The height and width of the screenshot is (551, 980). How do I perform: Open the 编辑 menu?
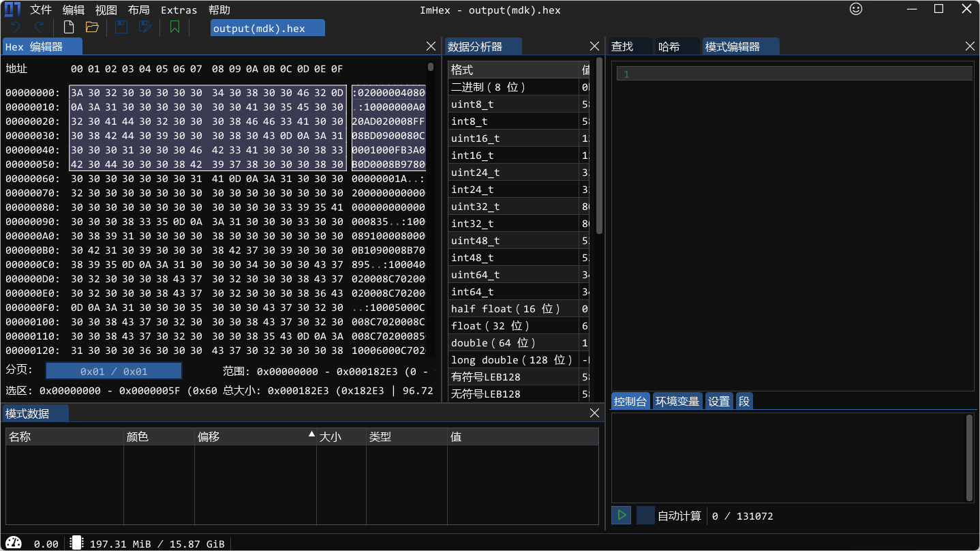pos(74,10)
